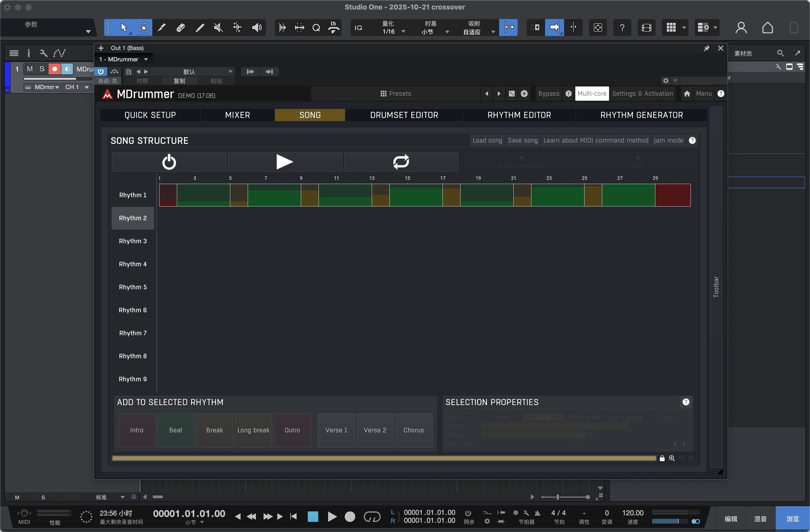This screenshot has width=810, height=532.
Task: Click the Load song button
Action: coord(487,140)
